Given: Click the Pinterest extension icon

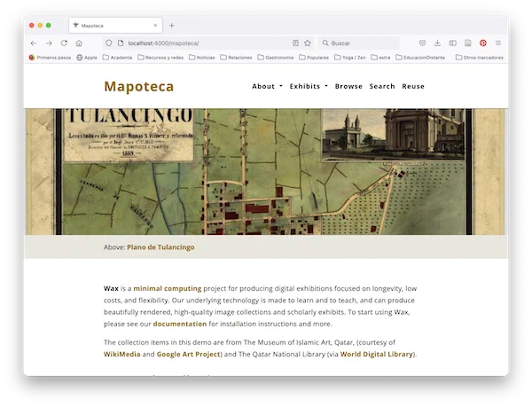Looking at the screenshot, I should click(x=483, y=43).
